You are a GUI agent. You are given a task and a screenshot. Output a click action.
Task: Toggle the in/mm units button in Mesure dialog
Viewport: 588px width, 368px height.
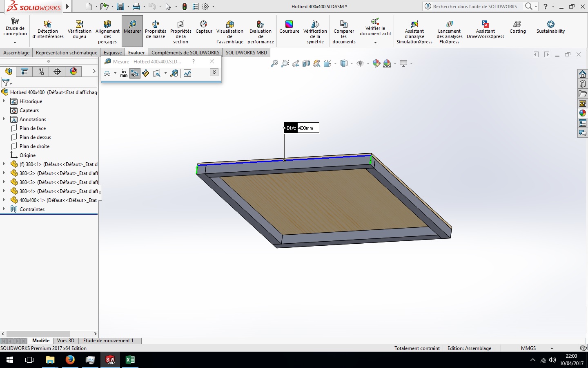(x=124, y=73)
